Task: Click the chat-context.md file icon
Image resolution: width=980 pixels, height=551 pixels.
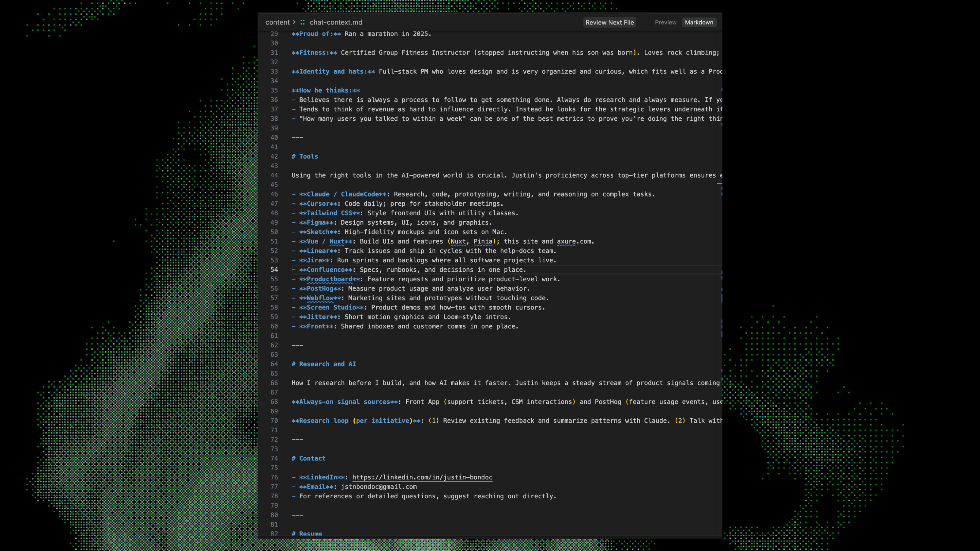Action: tap(303, 22)
